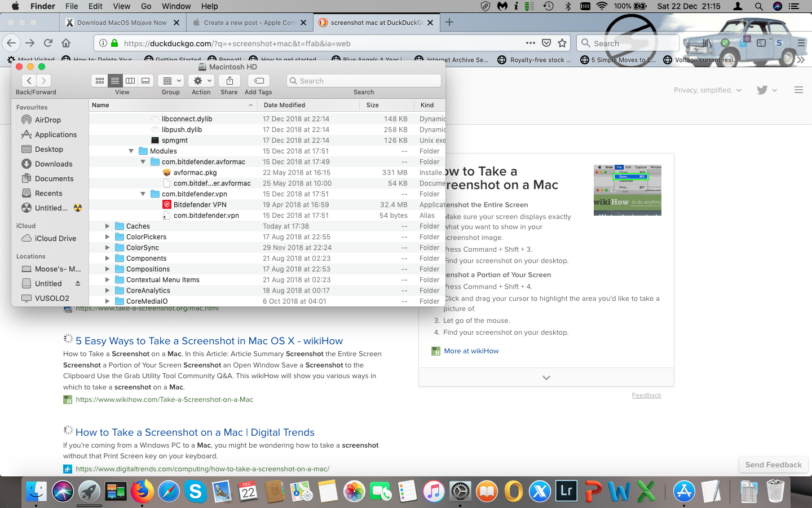The height and width of the screenshot is (508, 812).
Task: Open DuckDuckGo Privacy, simplified dropdown
Action: point(708,90)
